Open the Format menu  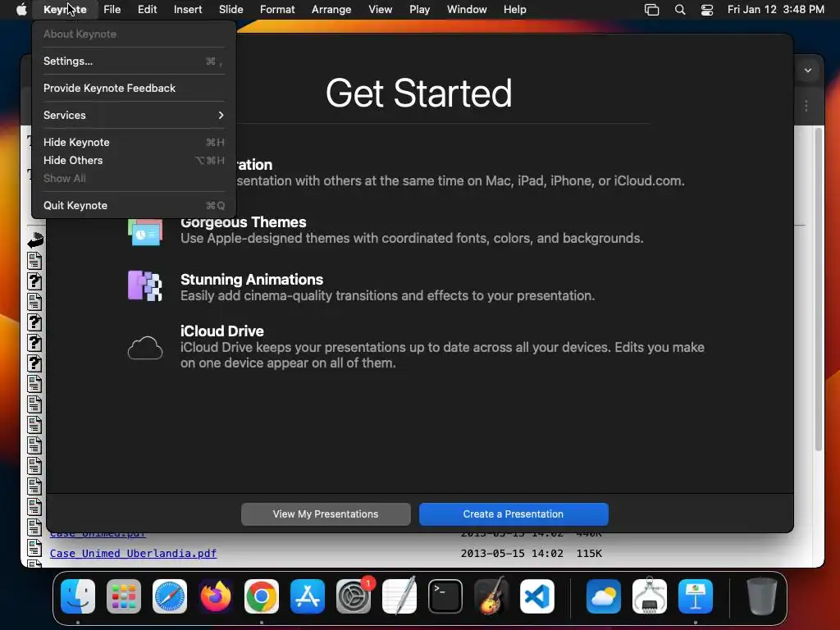pyautogui.click(x=277, y=10)
